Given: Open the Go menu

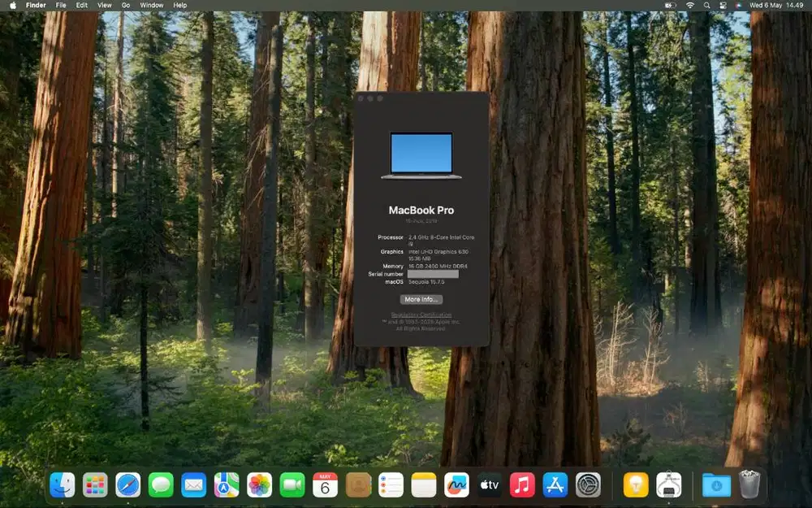Looking at the screenshot, I should click(126, 5).
